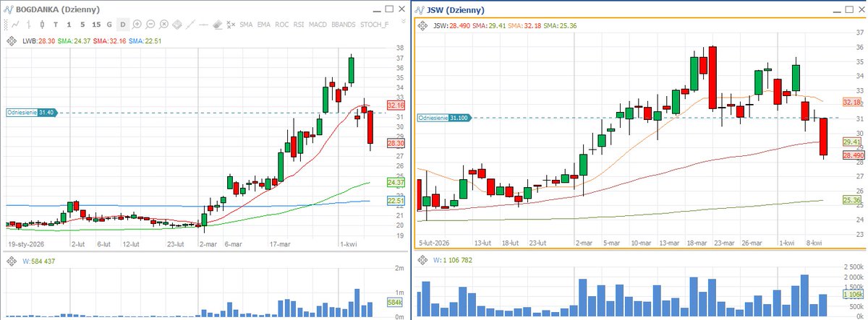Switch BOGDANKA chart to bar chart type
Screen dimensions: 868x320
click(29, 25)
